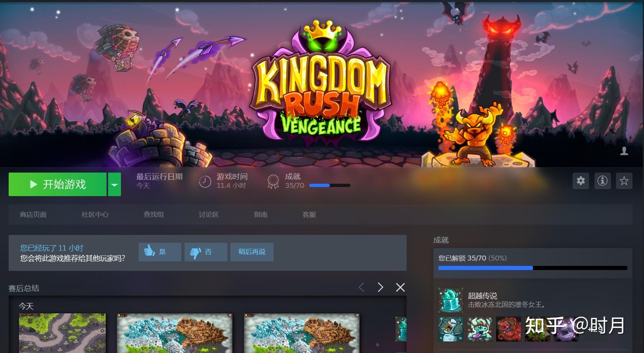Click the achievements ribbon icon beside 成就 35/70

pos(273,181)
